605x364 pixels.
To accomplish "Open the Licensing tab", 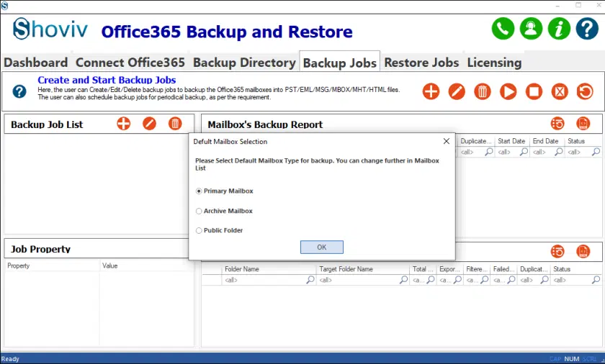I will (494, 63).
